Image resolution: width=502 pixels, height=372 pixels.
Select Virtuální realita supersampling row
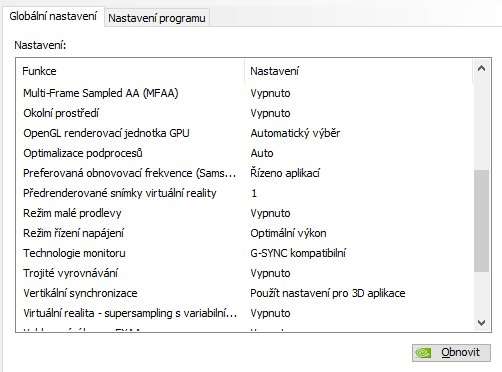pos(244,313)
